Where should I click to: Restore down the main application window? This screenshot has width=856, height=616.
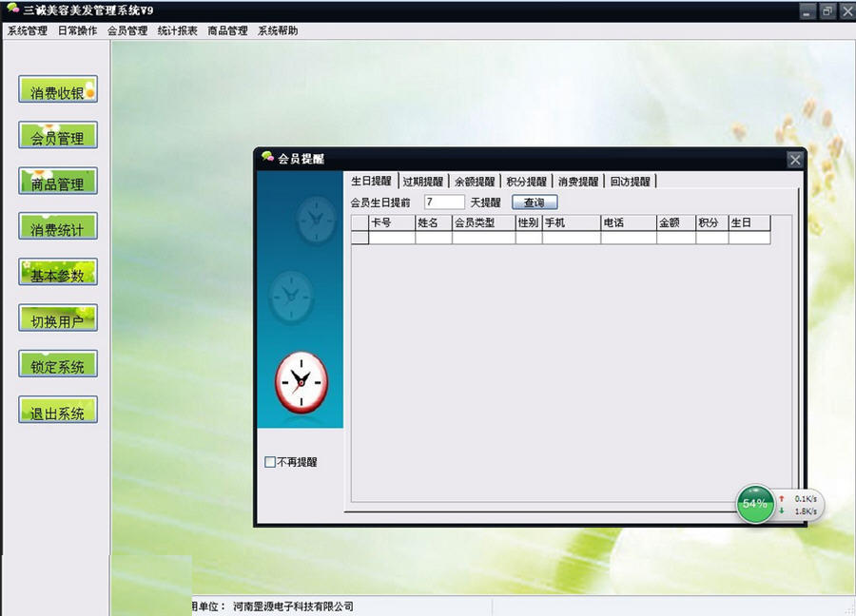(x=827, y=10)
